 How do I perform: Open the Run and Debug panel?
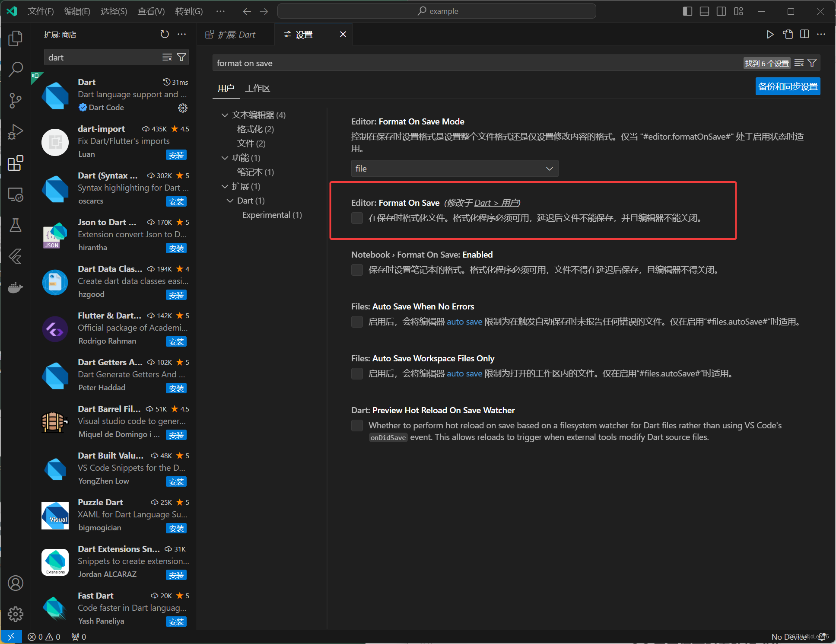(x=16, y=132)
